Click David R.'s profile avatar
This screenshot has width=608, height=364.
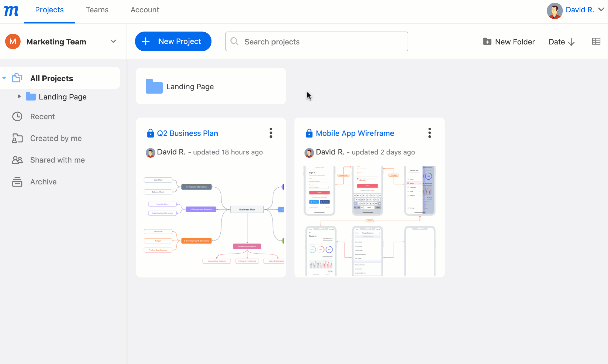554,10
